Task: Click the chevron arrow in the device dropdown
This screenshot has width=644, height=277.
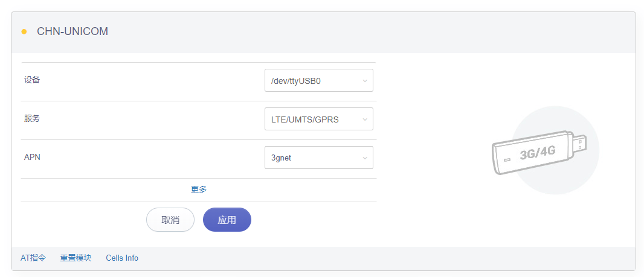Action: click(x=365, y=81)
